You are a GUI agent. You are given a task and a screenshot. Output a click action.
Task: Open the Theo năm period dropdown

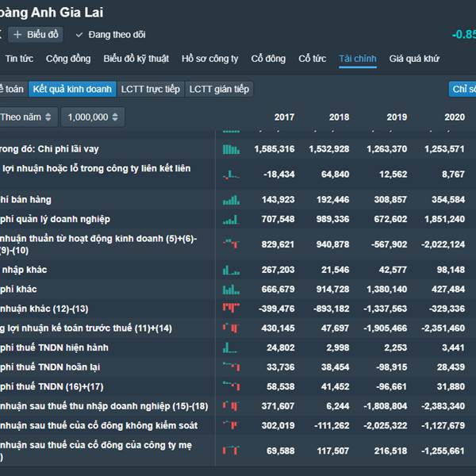28,117
